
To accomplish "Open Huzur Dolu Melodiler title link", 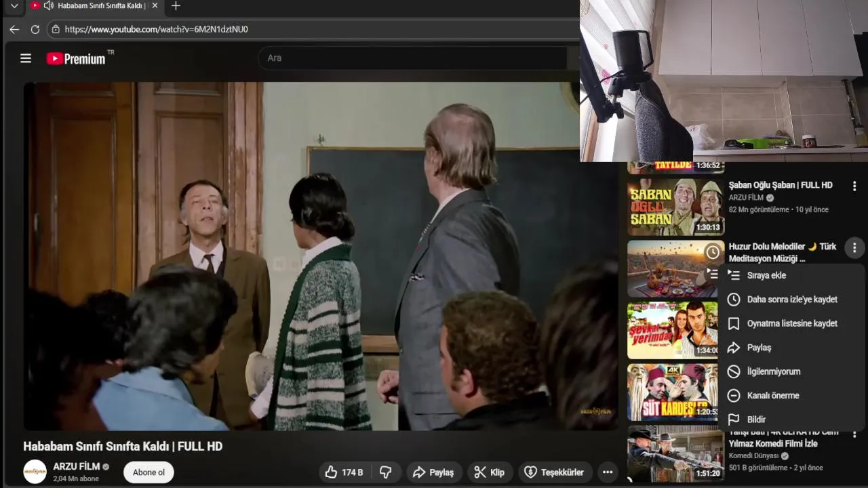I will 783,252.
